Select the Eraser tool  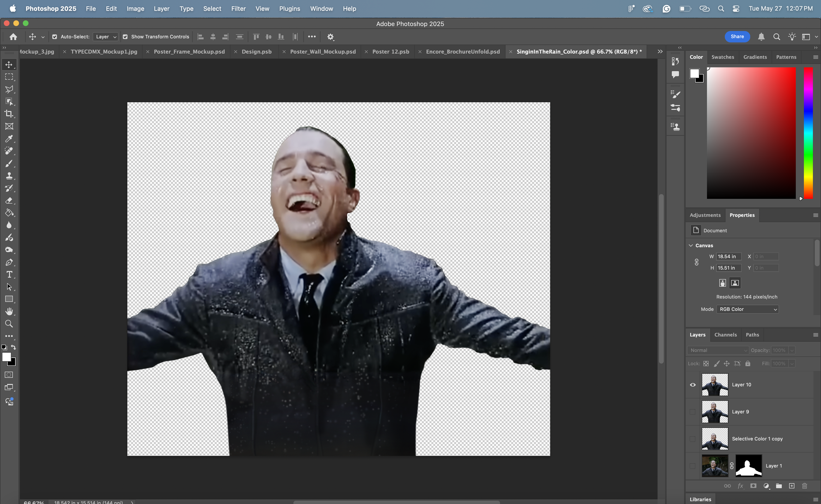coord(9,200)
